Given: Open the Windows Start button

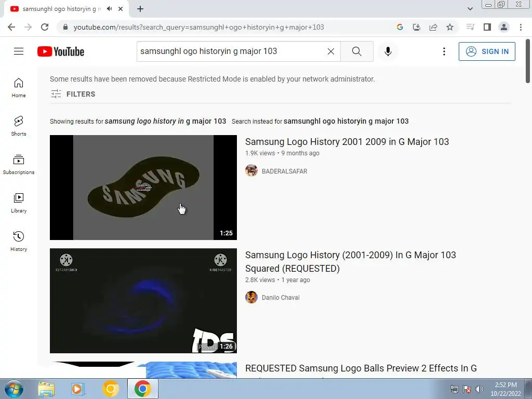Looking at the screenshot, I should pyautogui.click(x=14, y=389).
